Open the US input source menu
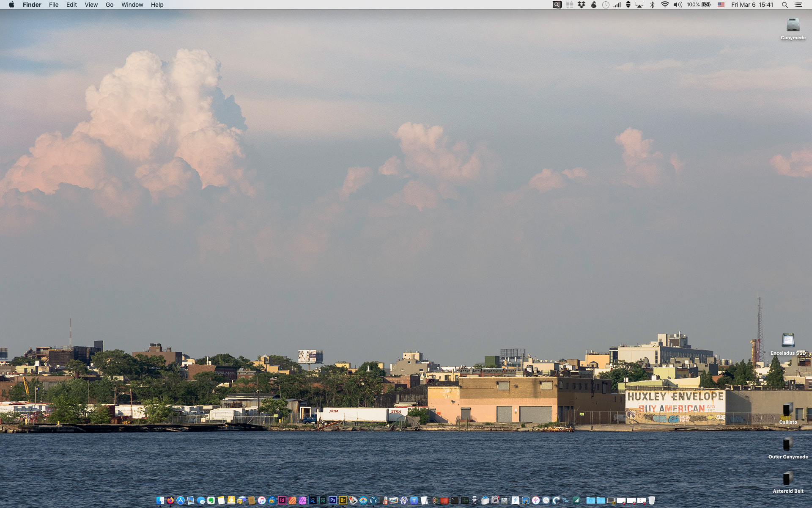 click(x=721, y=5)
